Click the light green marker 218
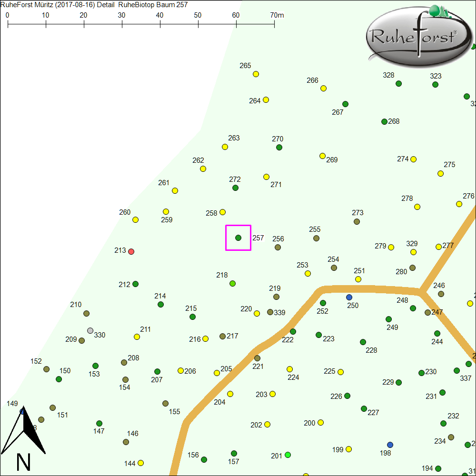The width and height of the screenshot is (476, 476). [232, 284]
